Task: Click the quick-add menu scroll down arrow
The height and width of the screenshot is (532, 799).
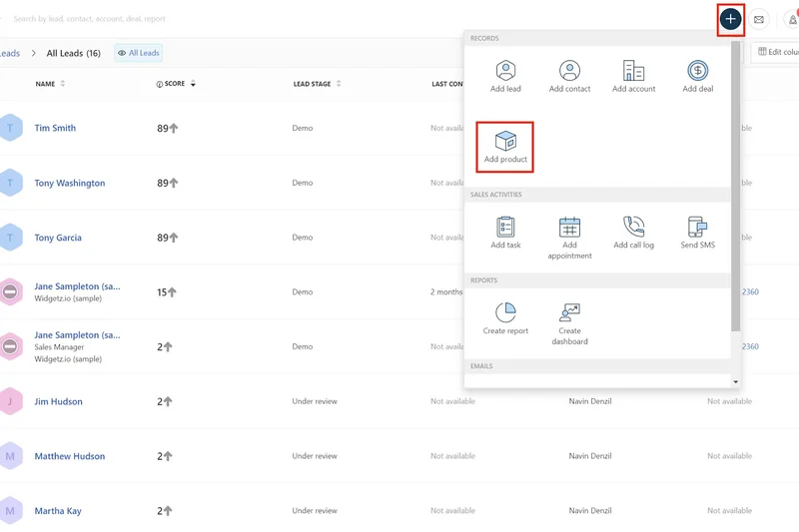Action: point(736,381)
